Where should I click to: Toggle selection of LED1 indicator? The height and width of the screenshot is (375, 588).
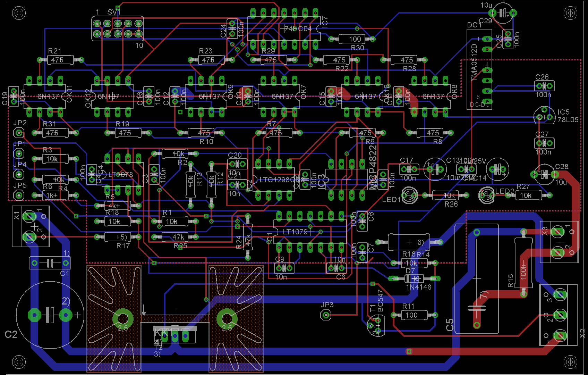pos(409,195)
